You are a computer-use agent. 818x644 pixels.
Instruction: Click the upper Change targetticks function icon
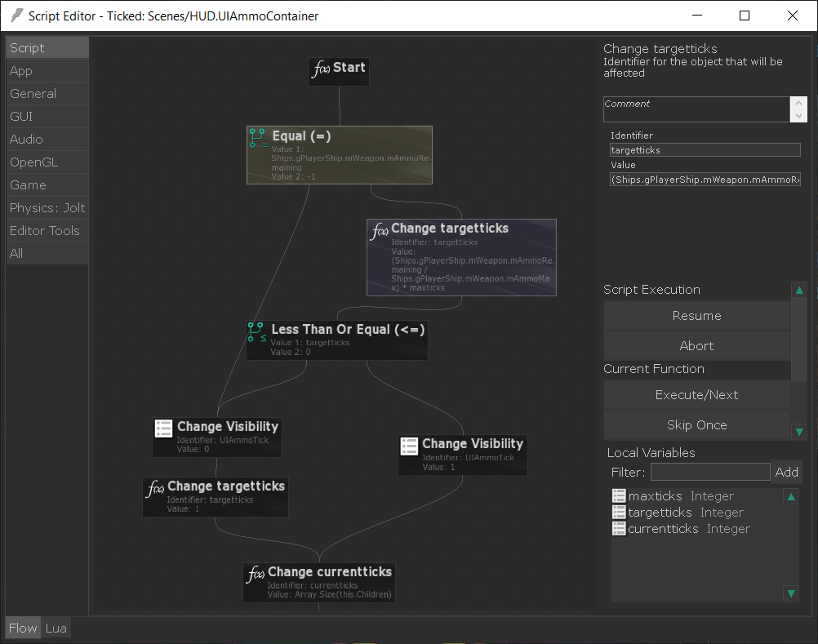380,230
